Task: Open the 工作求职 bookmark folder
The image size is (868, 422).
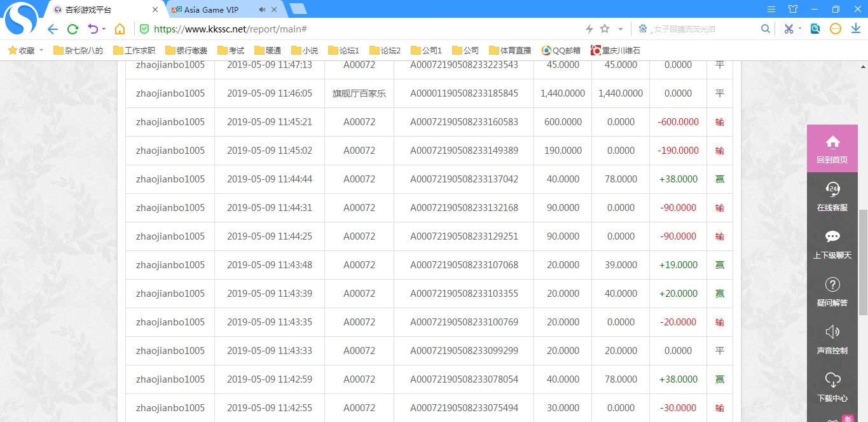Action: pos(134,50)
